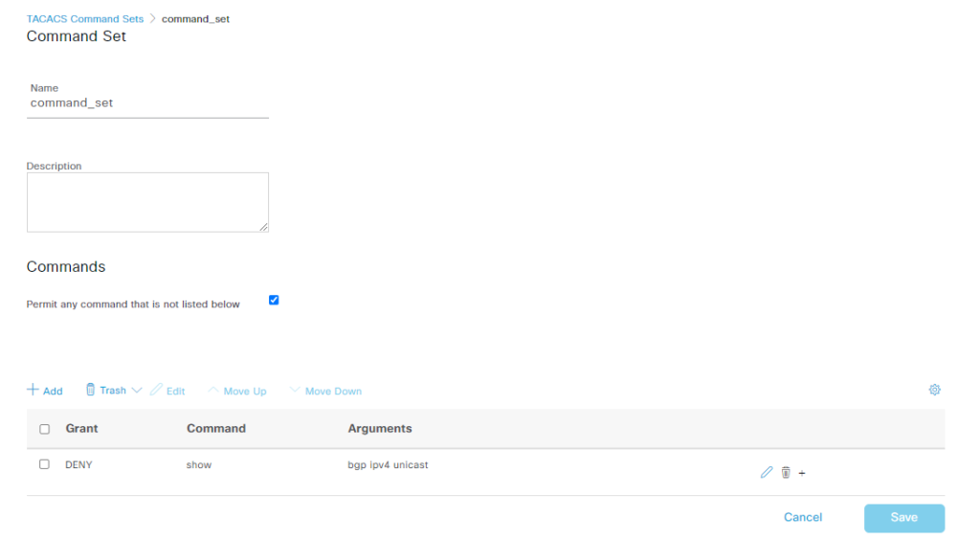Select the DENY row checkbox
This screenshot has height=540, width=980.
pos(44,464)
